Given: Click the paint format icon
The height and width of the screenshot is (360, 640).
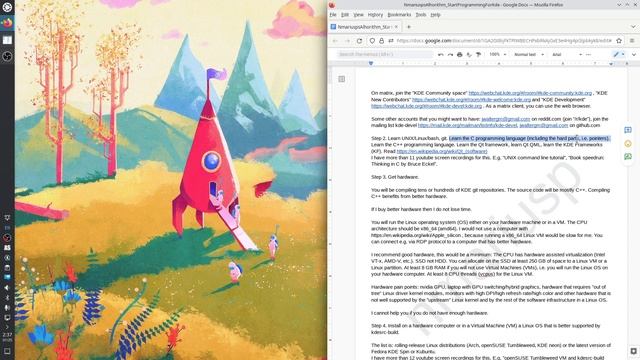Looking at the screenshot, I should tap(478, 54).
